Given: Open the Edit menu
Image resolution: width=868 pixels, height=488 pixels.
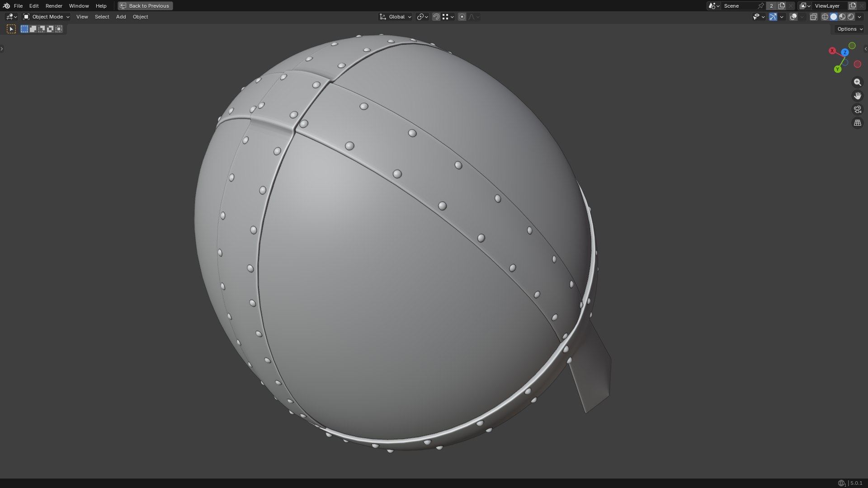Looking at the screenshot, I should (x=34, y=6).
